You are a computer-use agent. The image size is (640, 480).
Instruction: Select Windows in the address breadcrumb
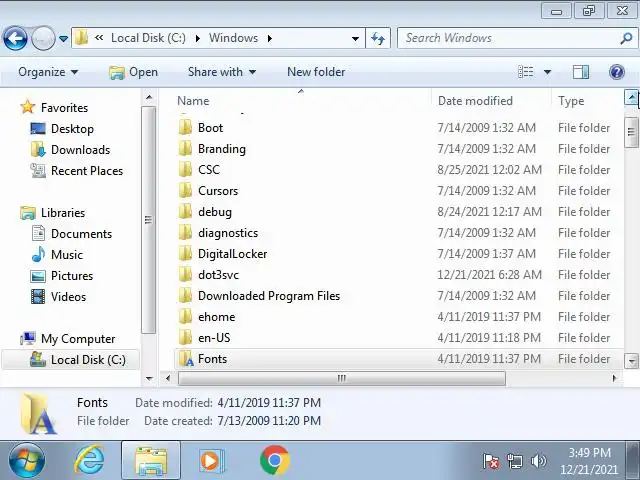coord(233,38)
